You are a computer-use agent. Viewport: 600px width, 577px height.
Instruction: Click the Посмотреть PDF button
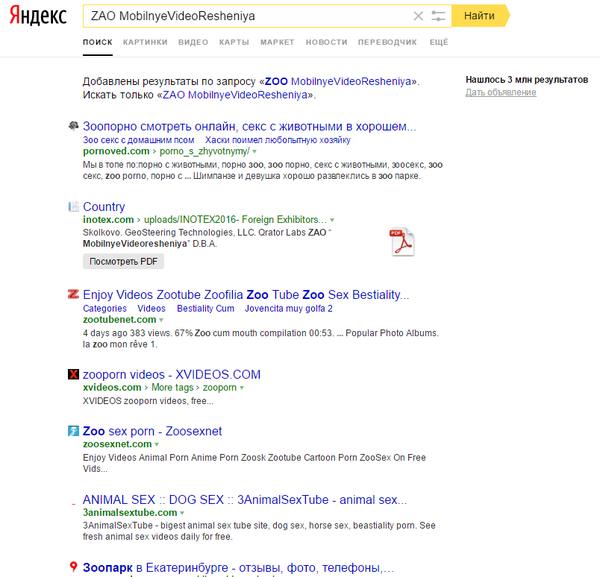click(123, 261)
